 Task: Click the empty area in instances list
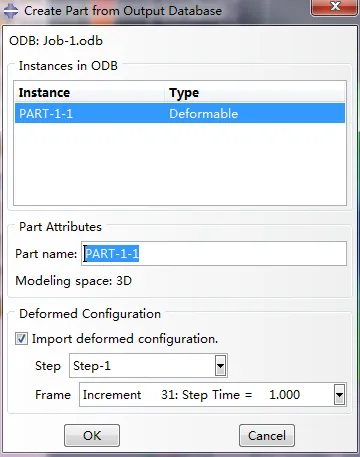(180, 164)
